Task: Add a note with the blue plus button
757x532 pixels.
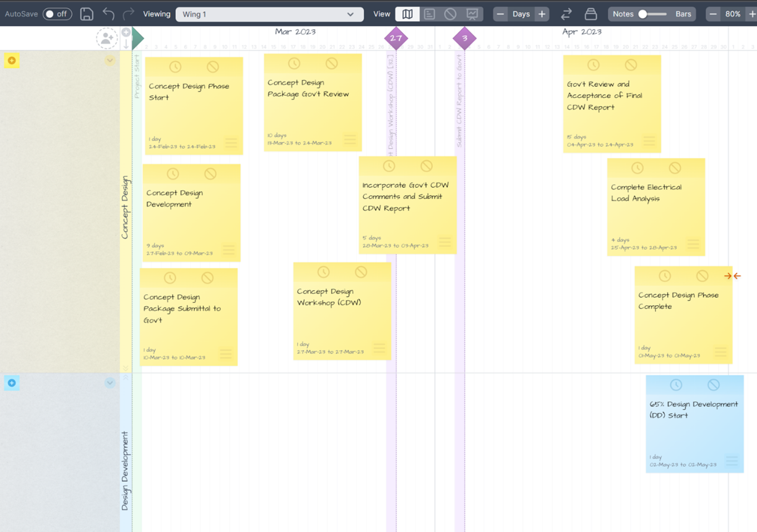Action: click(12, 382)
